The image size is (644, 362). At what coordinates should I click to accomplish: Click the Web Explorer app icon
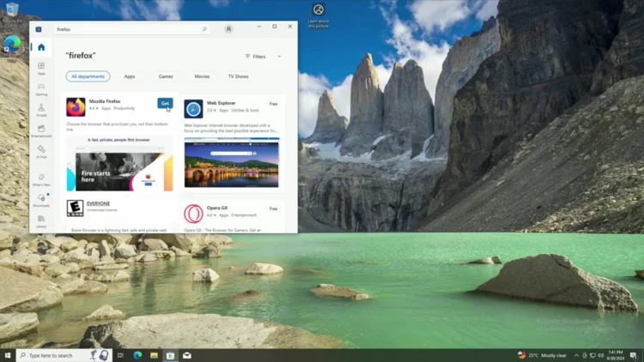click(x=193, y=109)
